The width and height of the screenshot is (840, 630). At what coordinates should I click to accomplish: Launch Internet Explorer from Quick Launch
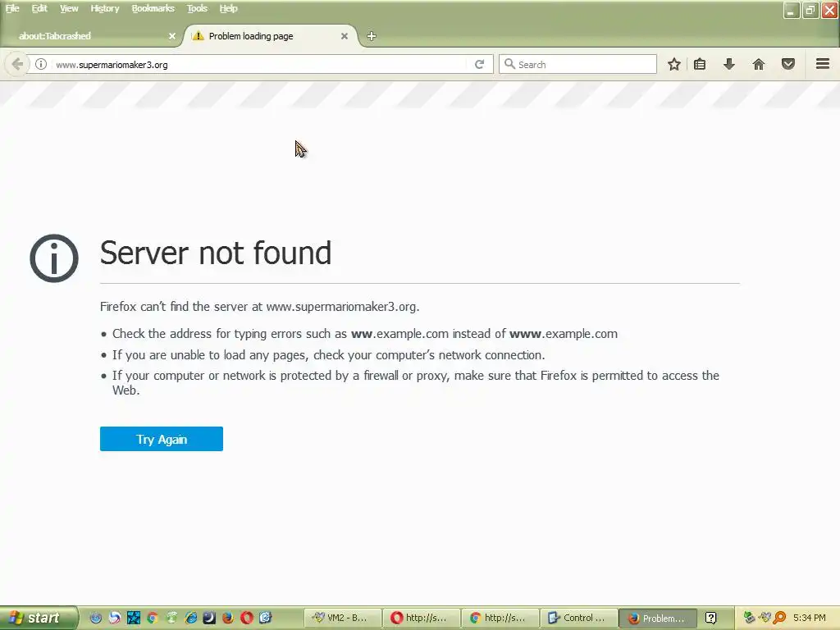pyautogui.click(x=190, y=618)
